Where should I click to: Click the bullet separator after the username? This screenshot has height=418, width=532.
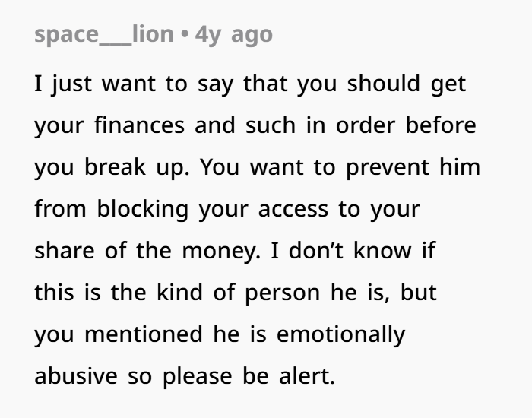185,35
